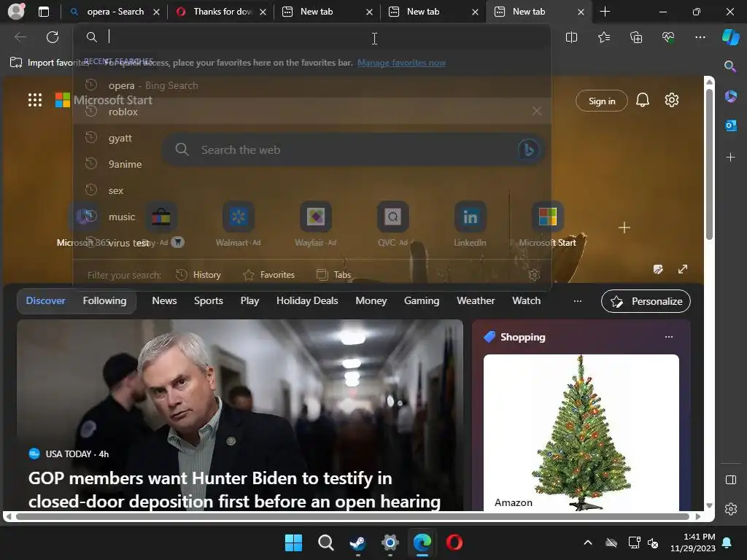Filter search by Favorites
The width and height of the screenshot is (747, 560).
pyautogui.click(x=268, y=275)
